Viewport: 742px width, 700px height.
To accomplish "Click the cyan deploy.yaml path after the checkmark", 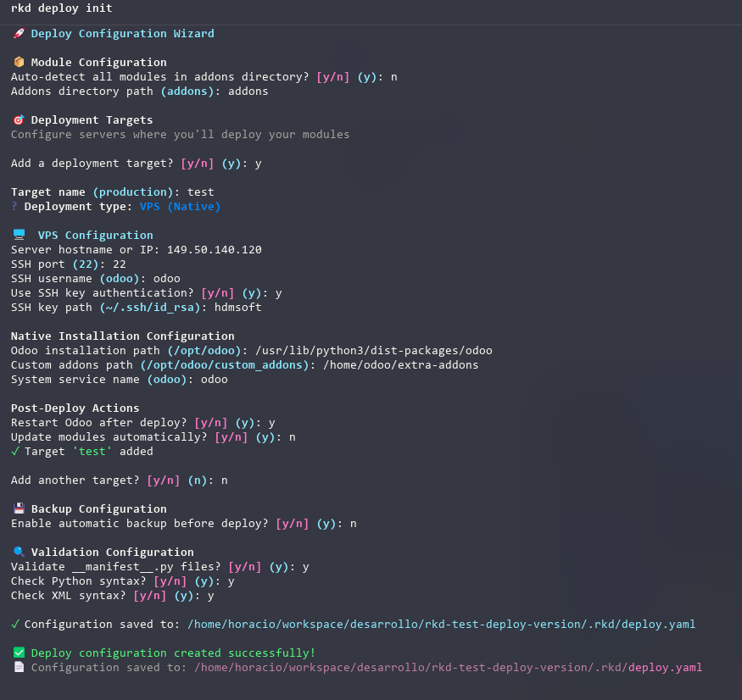I will tap(442, 625).
